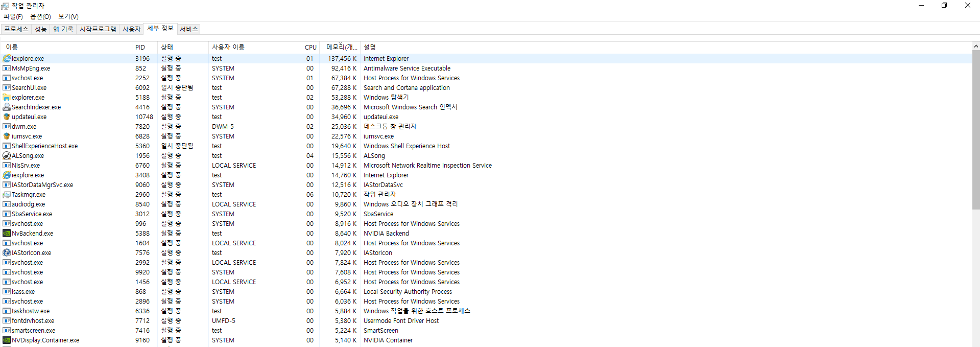Switch to the 성능 tab

coord(41,29)
